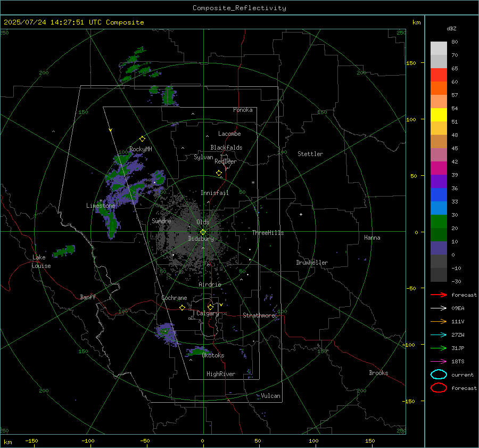Click the HighRiver town label
The width and height of the screenshot is (479, 448).
pyautogui.click(x=221, y=374)
